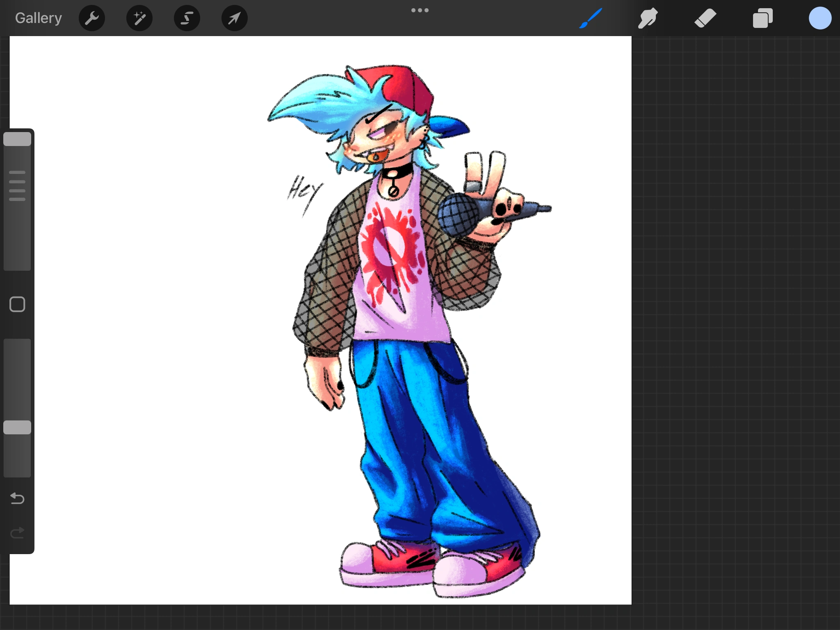Tap the three-dot menu at top center
Screen dimensions: 840x630
pos(420,10)
